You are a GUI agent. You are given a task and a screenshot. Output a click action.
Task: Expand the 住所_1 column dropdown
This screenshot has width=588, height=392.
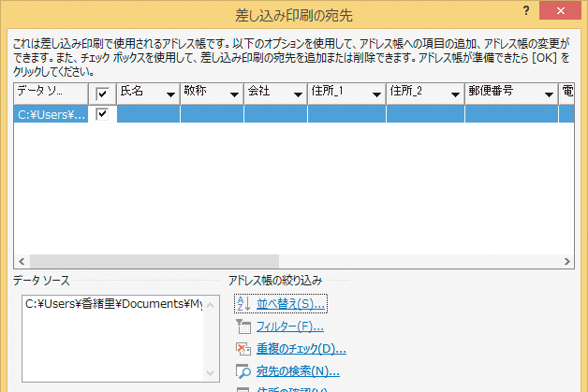pos(377,94)
